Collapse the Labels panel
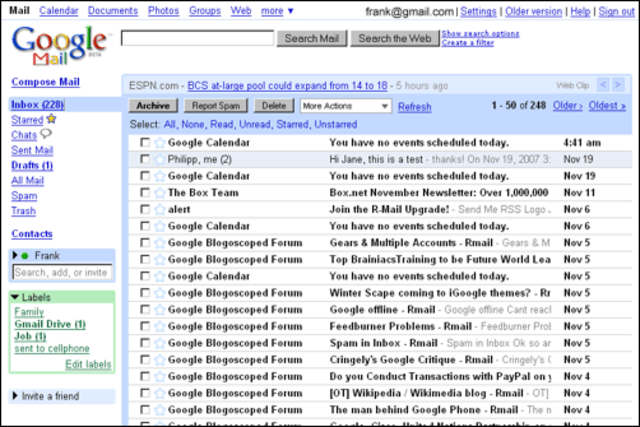This screenshot has width=640, height=427. [16, 297]
